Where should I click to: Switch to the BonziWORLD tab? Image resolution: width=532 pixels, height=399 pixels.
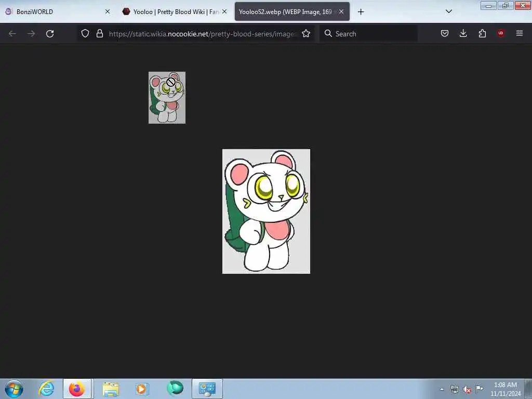click(58, 11)
